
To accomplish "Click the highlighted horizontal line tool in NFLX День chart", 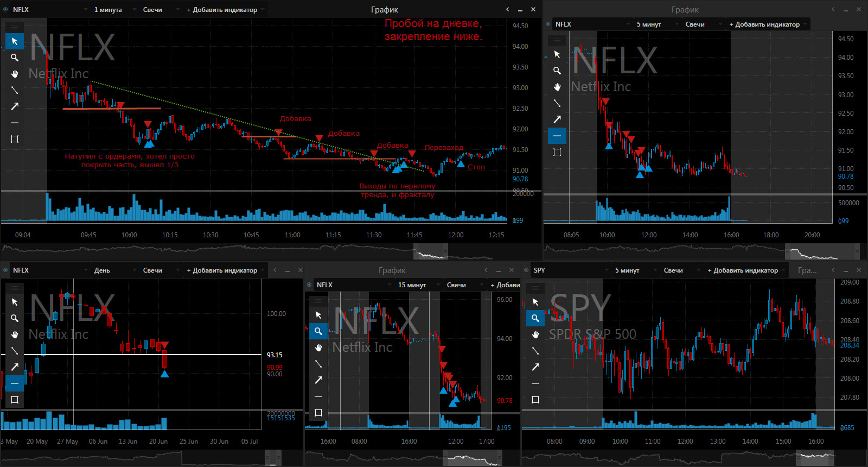I will click(x=15, y=383).
